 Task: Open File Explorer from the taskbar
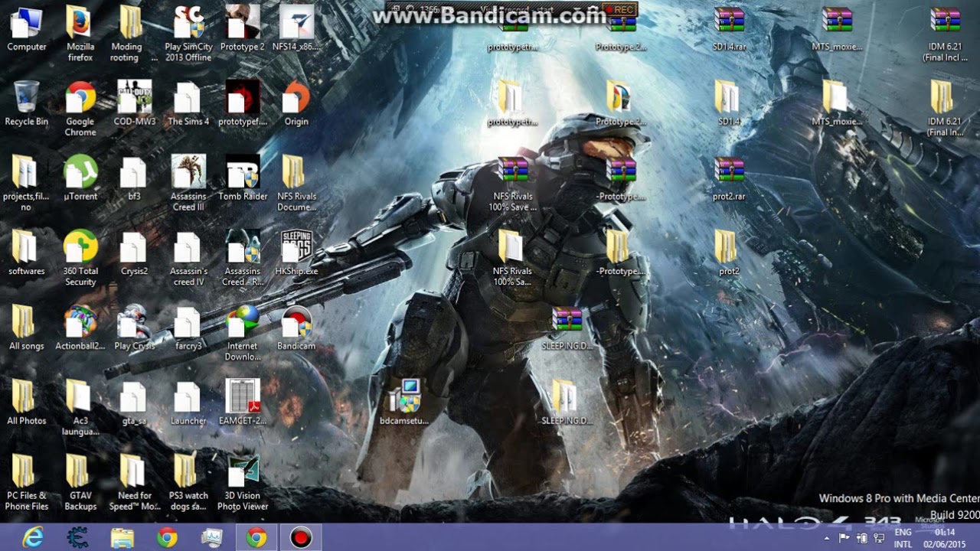[122, 538]
